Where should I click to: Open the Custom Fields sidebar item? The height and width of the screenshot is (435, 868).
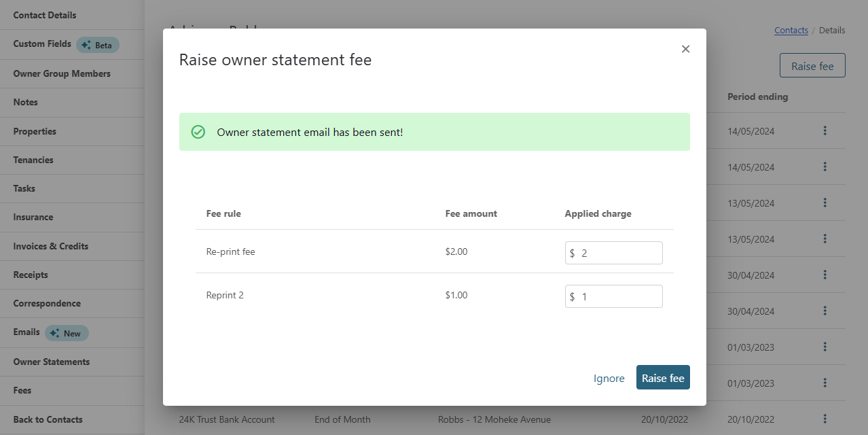pos(42,44)
